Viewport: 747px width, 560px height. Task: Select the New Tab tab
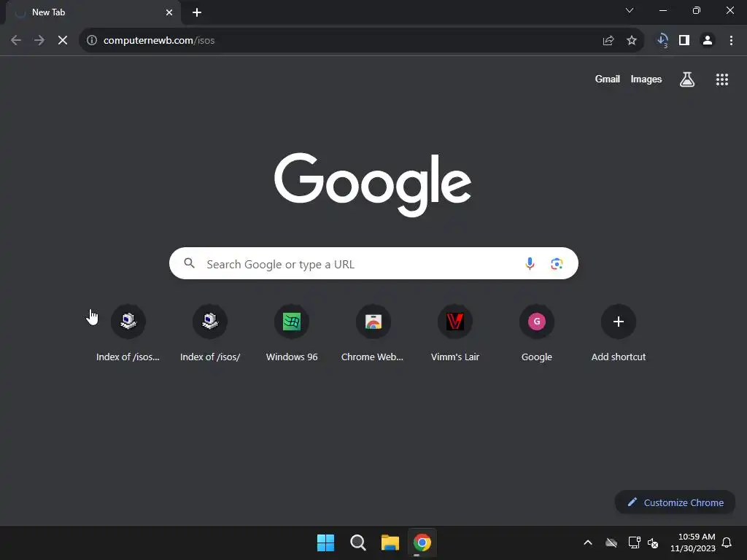click(93, 12)
